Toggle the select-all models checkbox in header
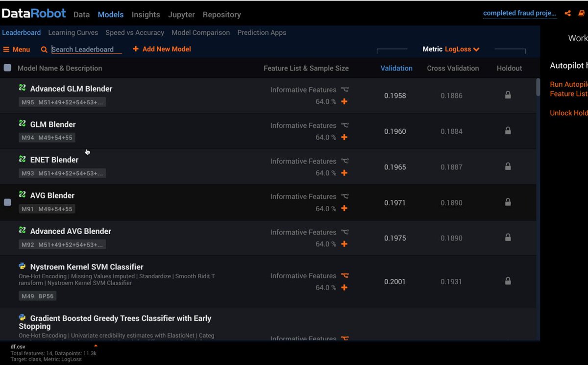Viewport: 588px width, 365px height. pos(7,68)
